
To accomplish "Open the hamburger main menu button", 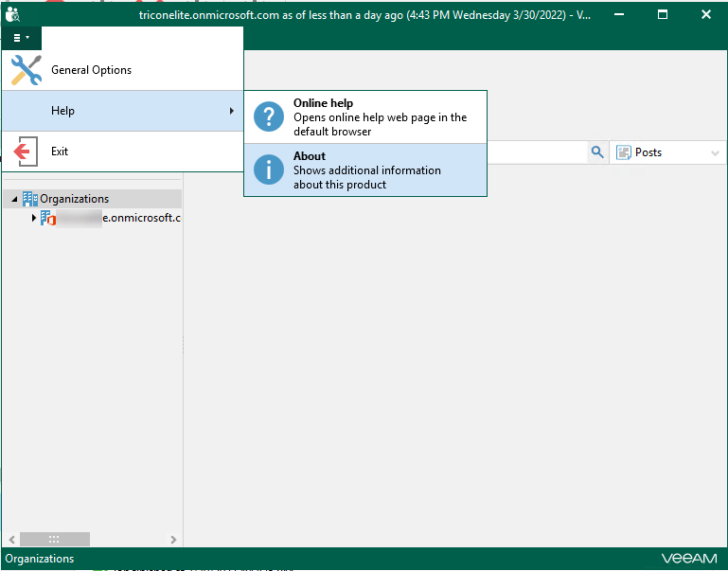I will click(21, 38).
